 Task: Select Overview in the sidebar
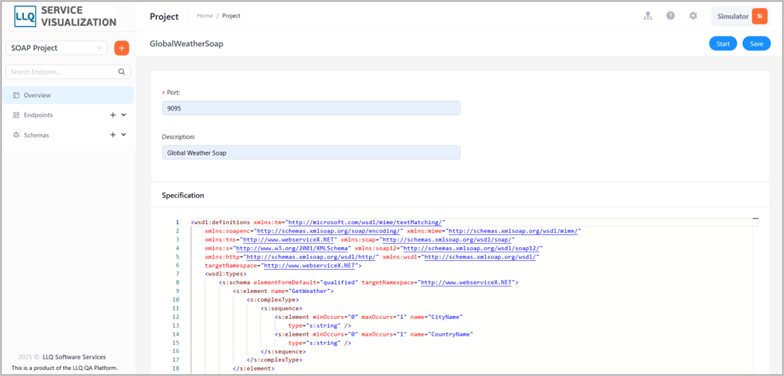click(x=68, y=95)
